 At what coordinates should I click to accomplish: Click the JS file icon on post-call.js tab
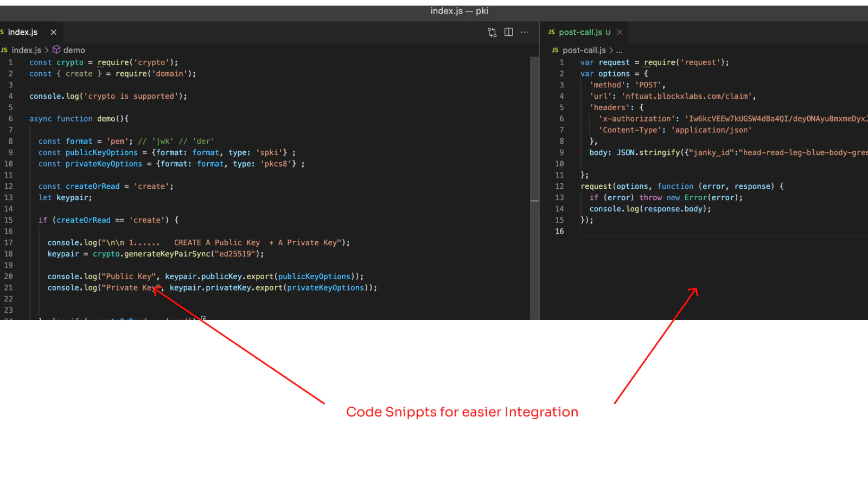pyautogui.click(x=551, y=33)
